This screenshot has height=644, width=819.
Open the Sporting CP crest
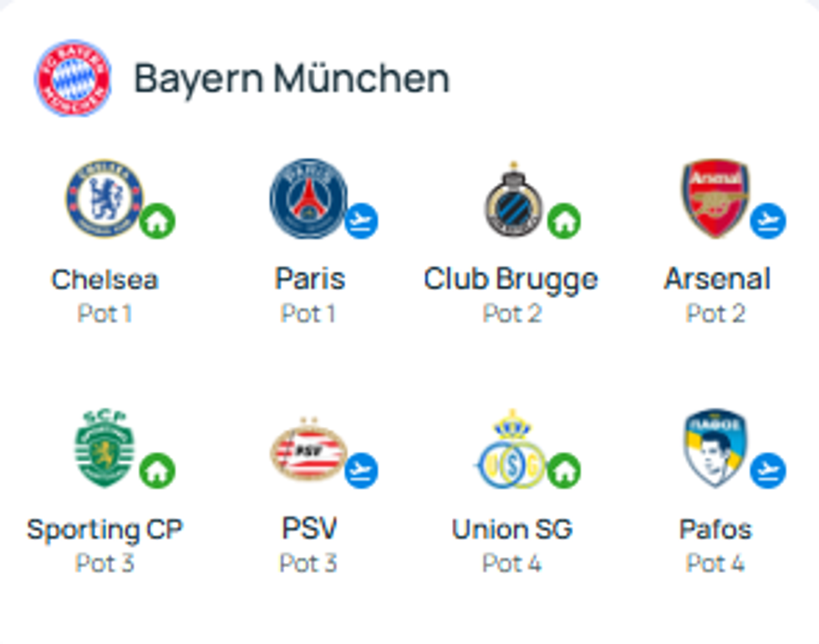(104, 449)
